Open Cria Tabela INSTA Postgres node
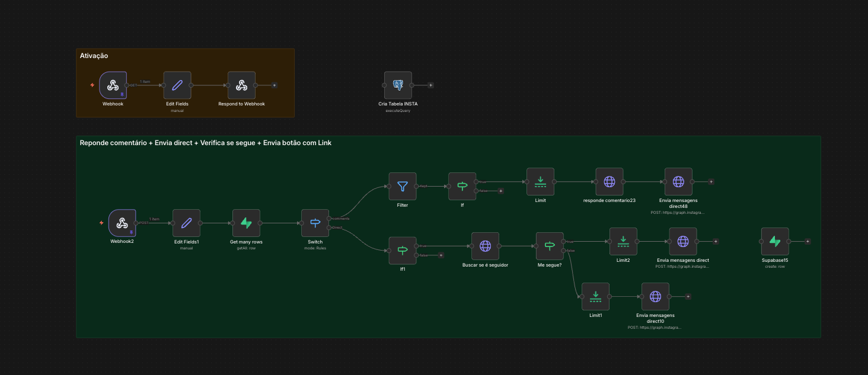 [x=398, y=85]
